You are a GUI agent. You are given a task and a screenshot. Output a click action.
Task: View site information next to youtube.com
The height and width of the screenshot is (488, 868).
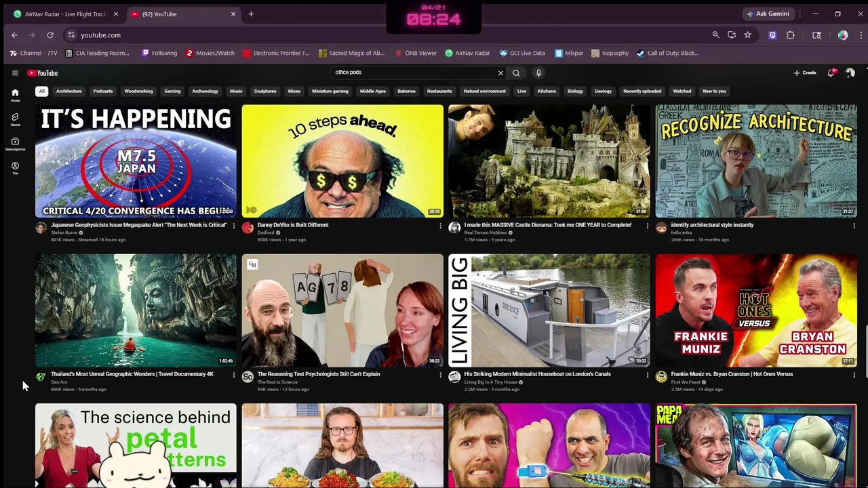(x=71, y=35)
